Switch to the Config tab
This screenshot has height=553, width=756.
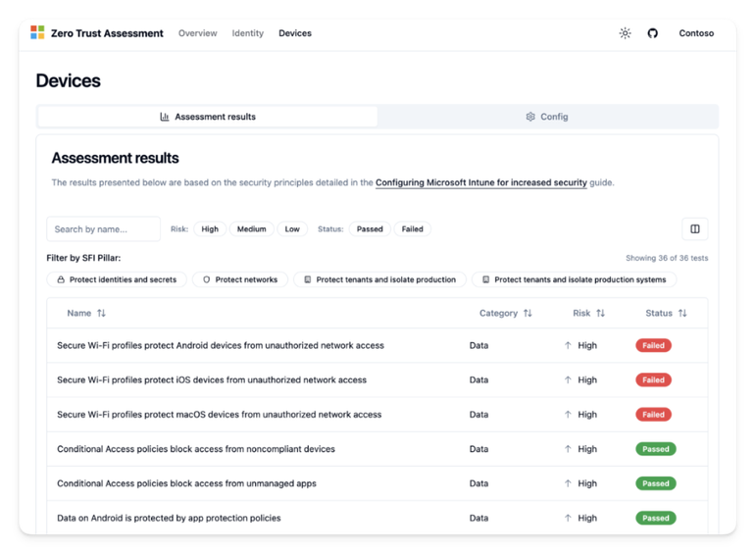(x=547, y=117)
